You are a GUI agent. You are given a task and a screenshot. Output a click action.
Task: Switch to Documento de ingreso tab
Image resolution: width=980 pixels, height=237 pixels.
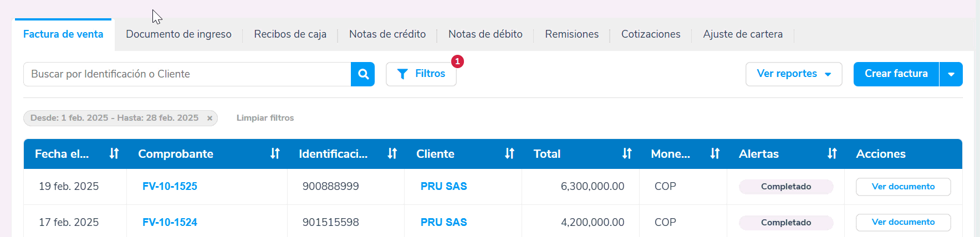tap(178, 34)
